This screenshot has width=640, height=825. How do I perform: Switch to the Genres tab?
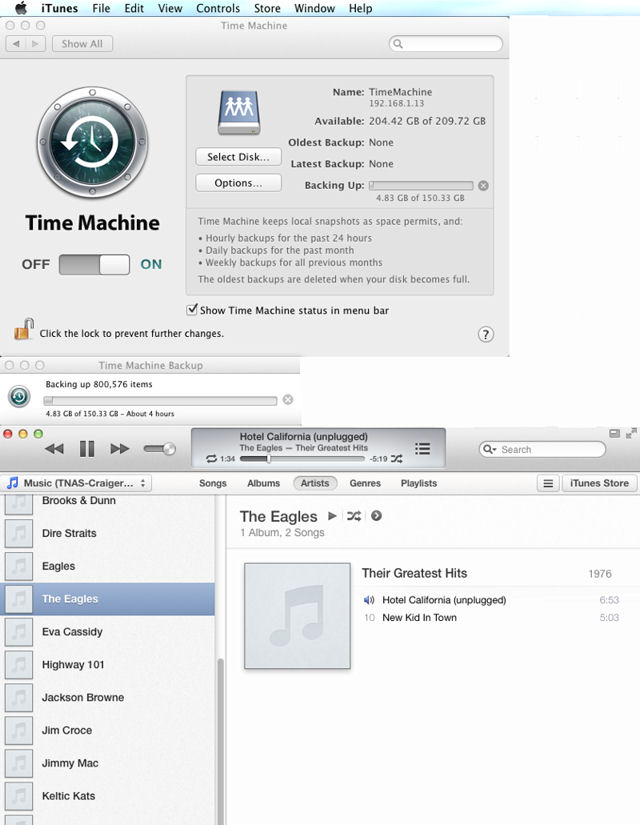365,483
